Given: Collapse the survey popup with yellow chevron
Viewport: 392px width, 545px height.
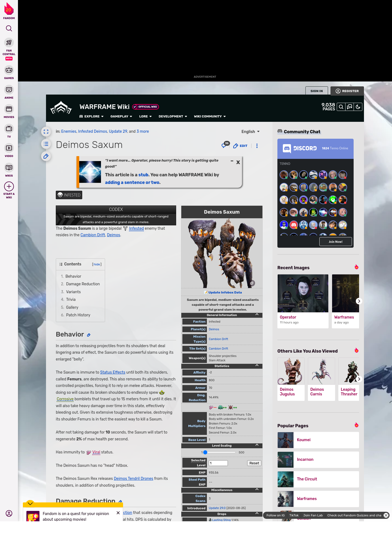Looking at the screenshot, I should pos(30,503).
